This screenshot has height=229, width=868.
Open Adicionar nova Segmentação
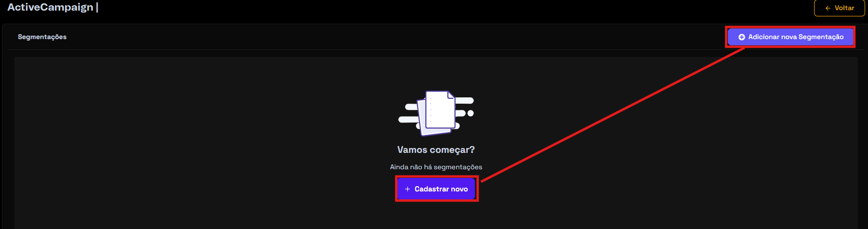pos(790,37)
